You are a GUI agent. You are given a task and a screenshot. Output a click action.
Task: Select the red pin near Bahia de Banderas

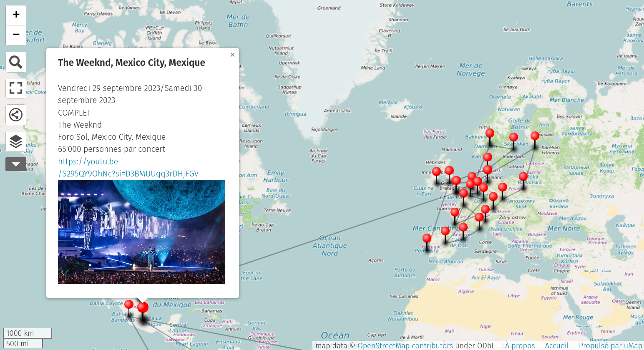tap(129, 305)
